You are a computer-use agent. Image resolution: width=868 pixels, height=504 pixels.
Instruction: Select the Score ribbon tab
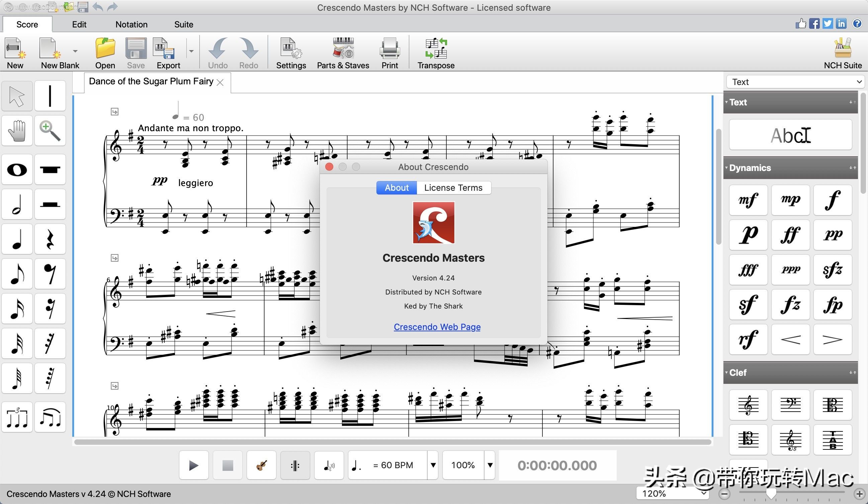tap(27, 24)
